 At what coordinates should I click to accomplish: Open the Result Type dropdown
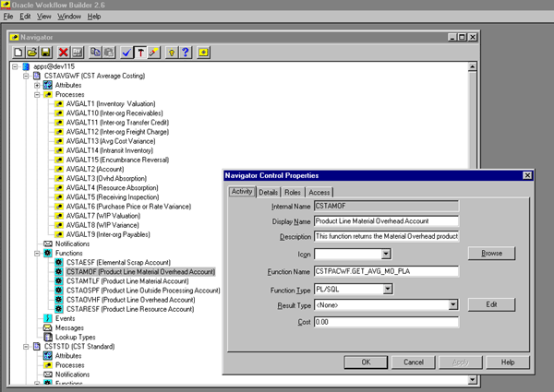click(453, 304)
